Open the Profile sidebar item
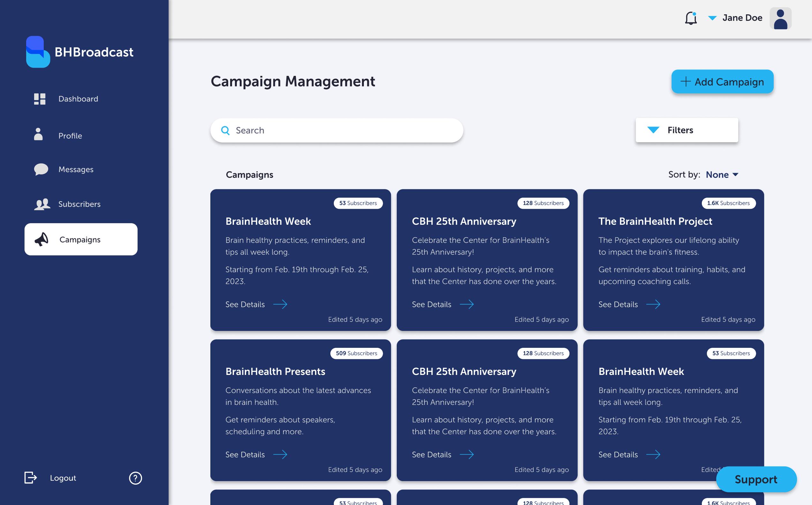 (x=70, y=135)
